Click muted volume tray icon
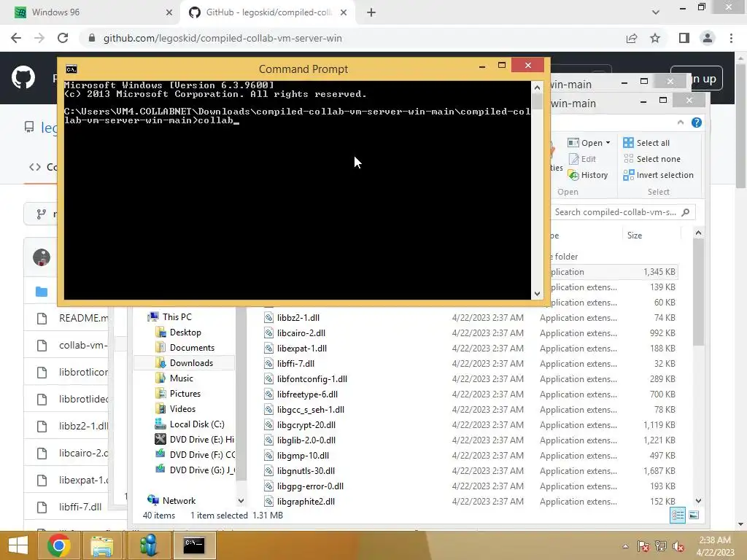 click(678, 546)
